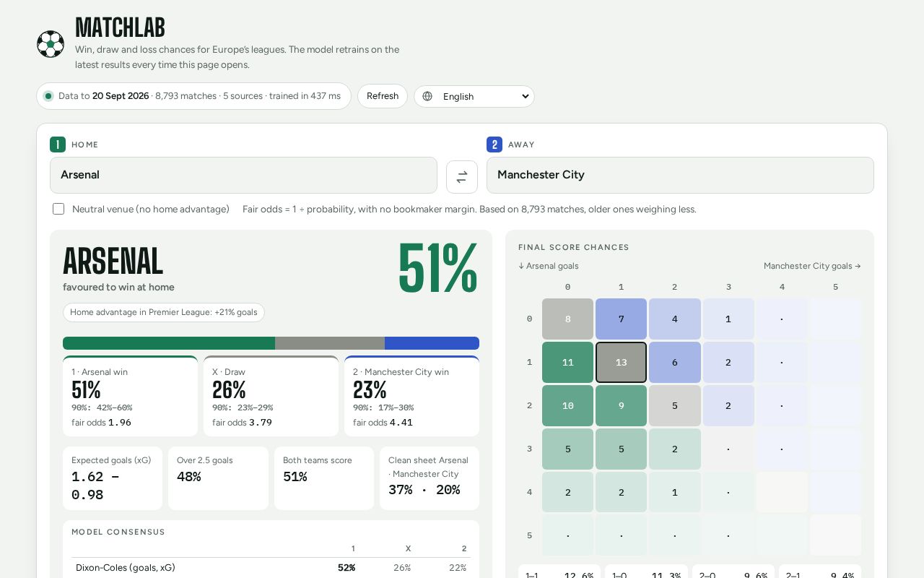Click the 0–0 score cell showing 8

pos(567,319)
